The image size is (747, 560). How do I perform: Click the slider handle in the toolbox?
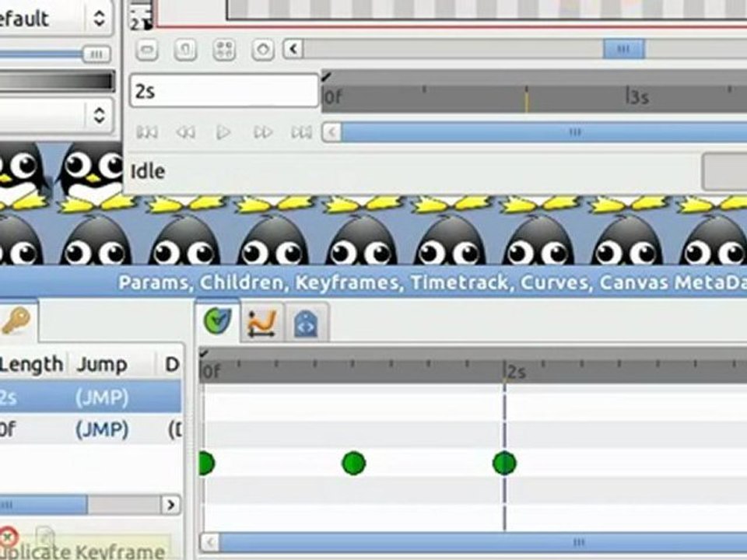click(x=96, y=54)
